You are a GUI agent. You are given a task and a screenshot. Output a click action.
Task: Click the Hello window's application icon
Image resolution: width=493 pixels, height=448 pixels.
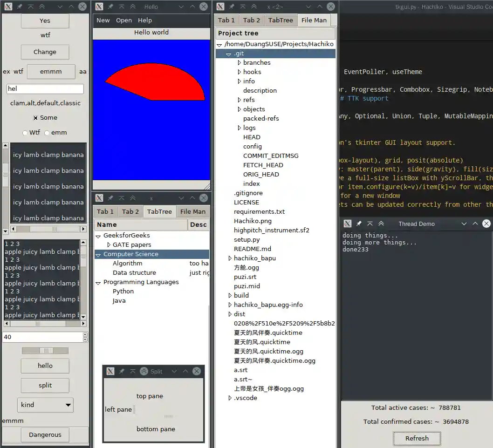[x=99, y=7]
